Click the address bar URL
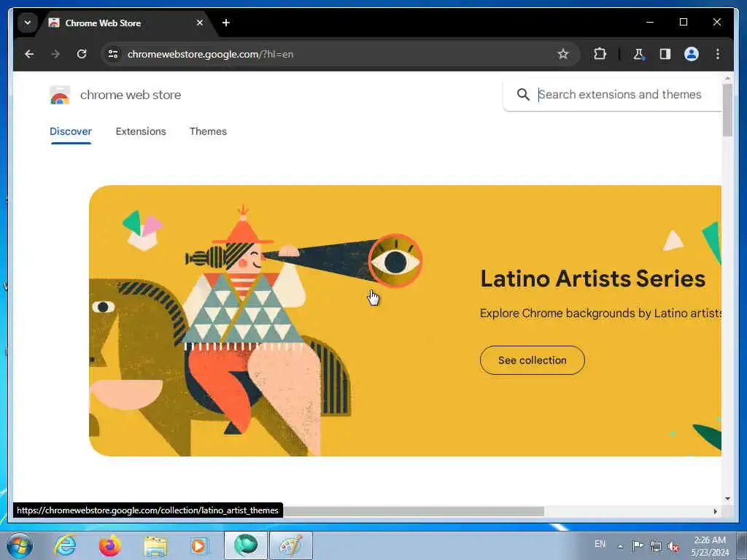The height and width of the screenshot is (560, 747). pos(211,54)
